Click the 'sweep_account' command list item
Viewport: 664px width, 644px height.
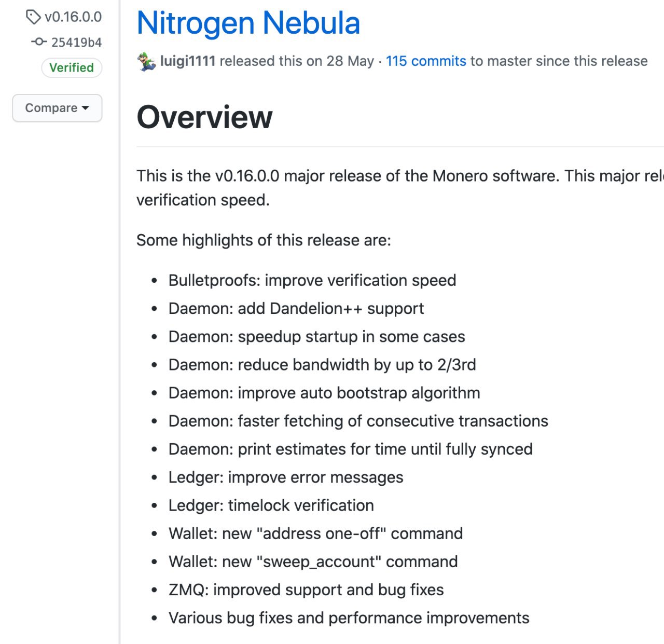313,561
